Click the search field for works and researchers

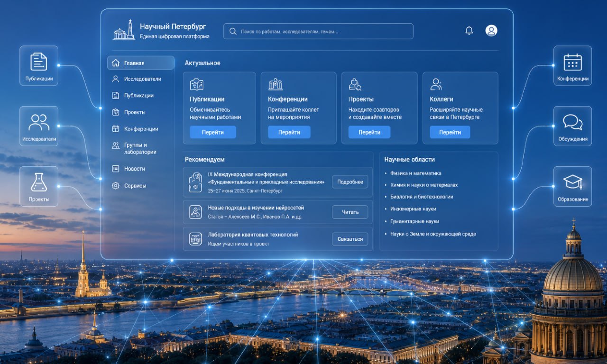tap(318, 31)
